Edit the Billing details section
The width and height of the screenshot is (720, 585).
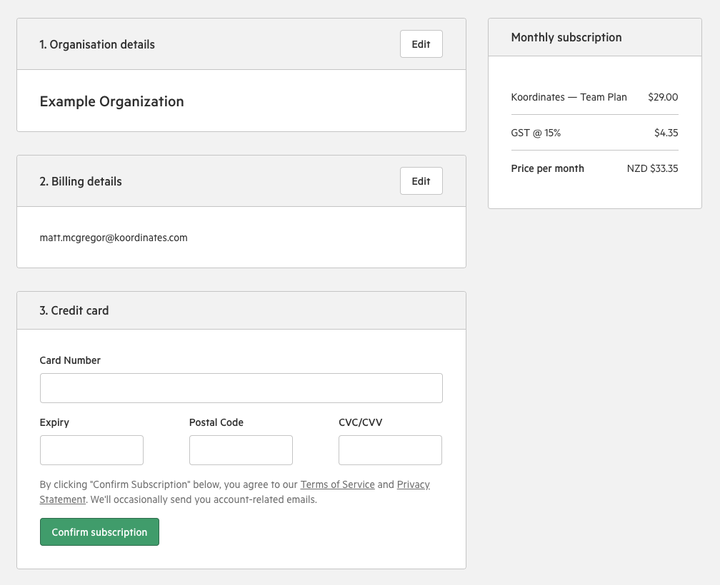click(421, 181)
